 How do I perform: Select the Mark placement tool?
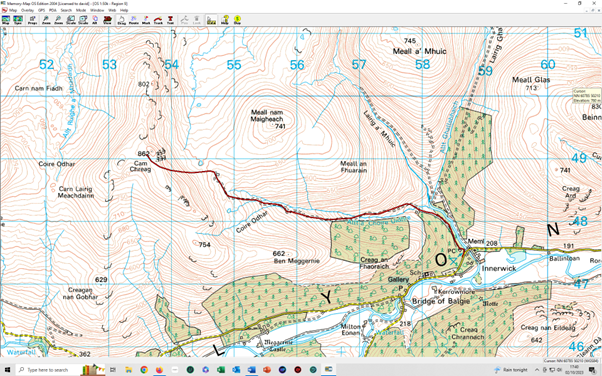click(146, 20)
